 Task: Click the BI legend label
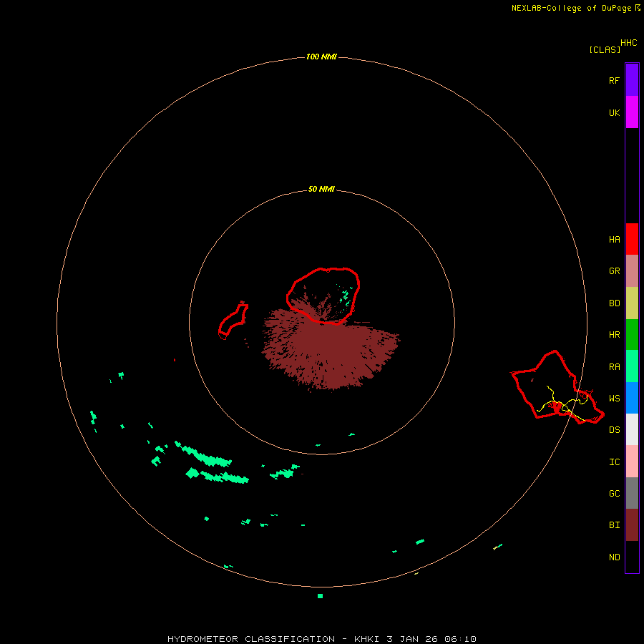(x=615, y=525)
